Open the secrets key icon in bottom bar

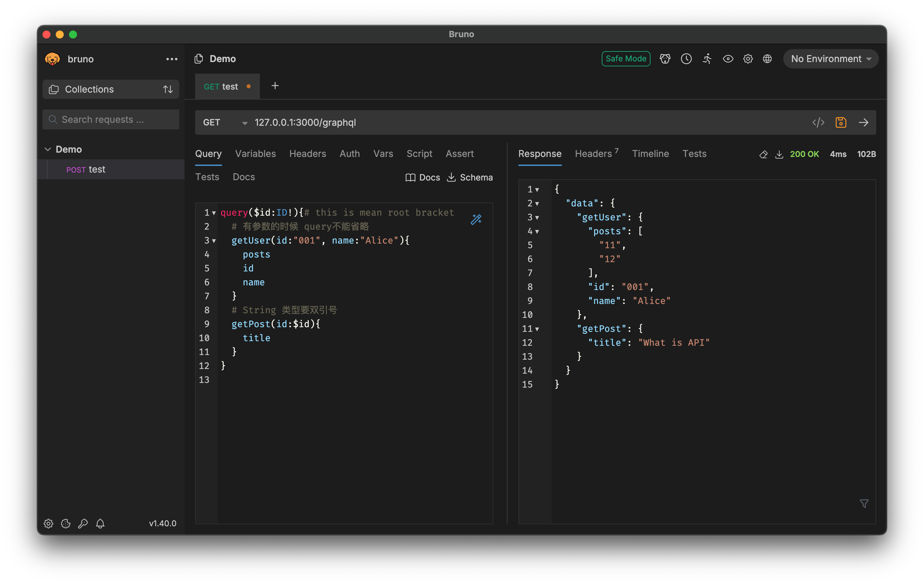(x=83, y=523)
